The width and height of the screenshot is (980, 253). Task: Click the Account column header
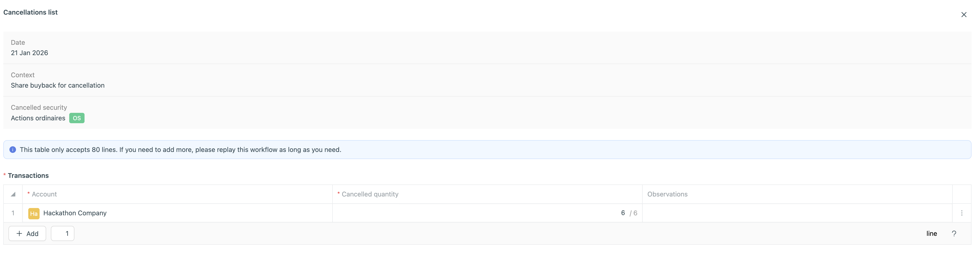coord(44,194)
